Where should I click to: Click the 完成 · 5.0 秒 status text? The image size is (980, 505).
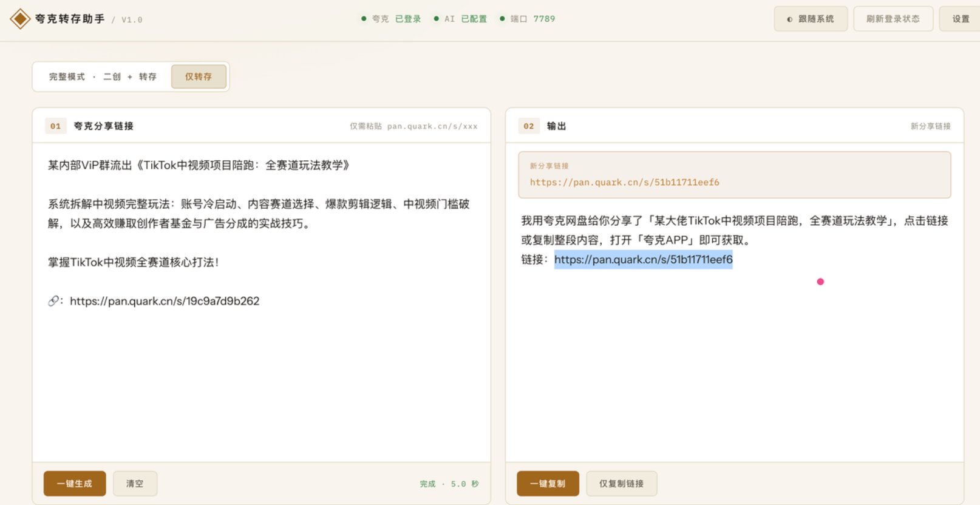(x=449, y=484)
